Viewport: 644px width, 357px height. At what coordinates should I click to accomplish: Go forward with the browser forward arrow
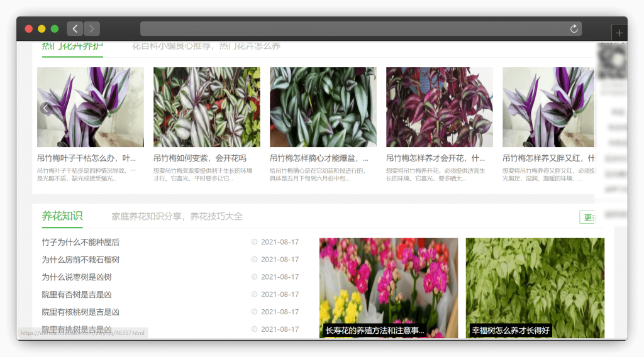(x=92, y=29)
